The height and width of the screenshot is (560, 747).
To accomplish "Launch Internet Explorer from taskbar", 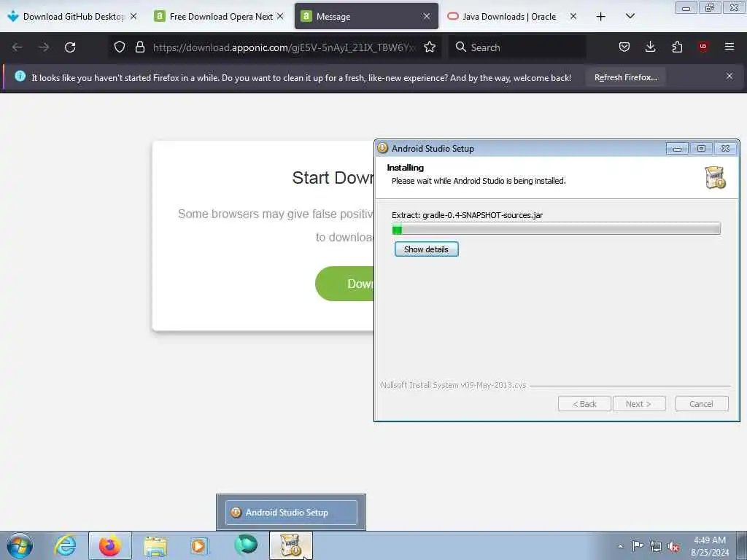I will click(65, 545).
